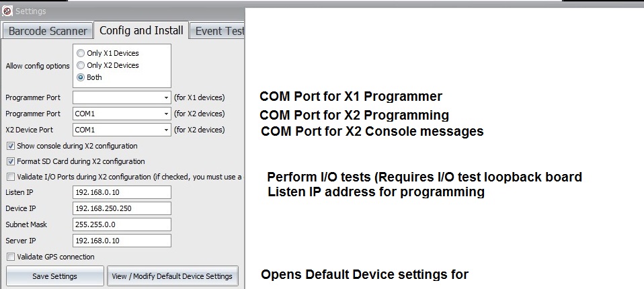Select the Both config option

click(x=81, y=77)
